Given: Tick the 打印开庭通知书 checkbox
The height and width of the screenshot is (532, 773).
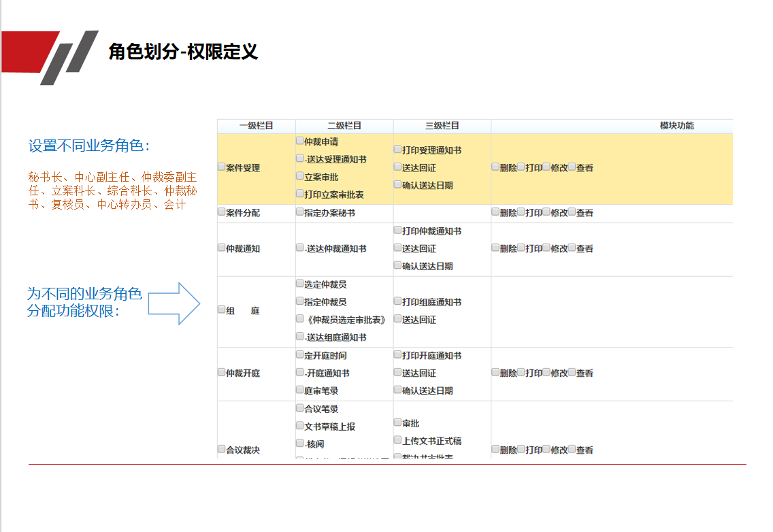Looking at the screenshot, I should [398, 354].
